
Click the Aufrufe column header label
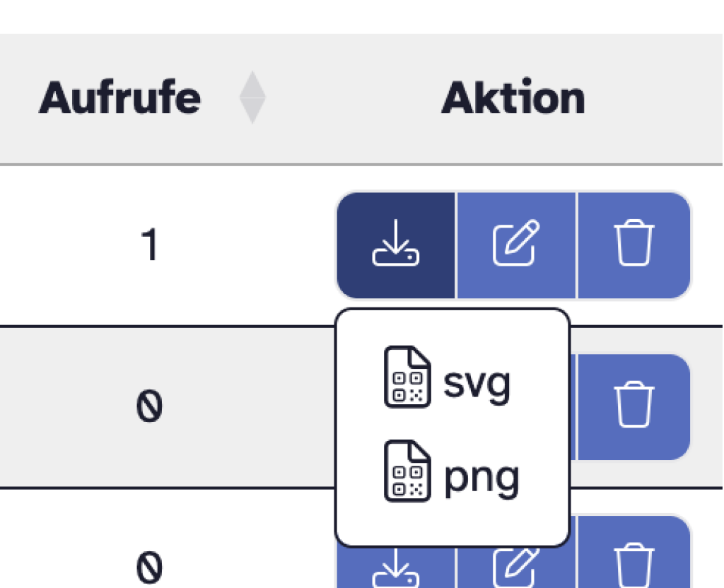point(119,98)
